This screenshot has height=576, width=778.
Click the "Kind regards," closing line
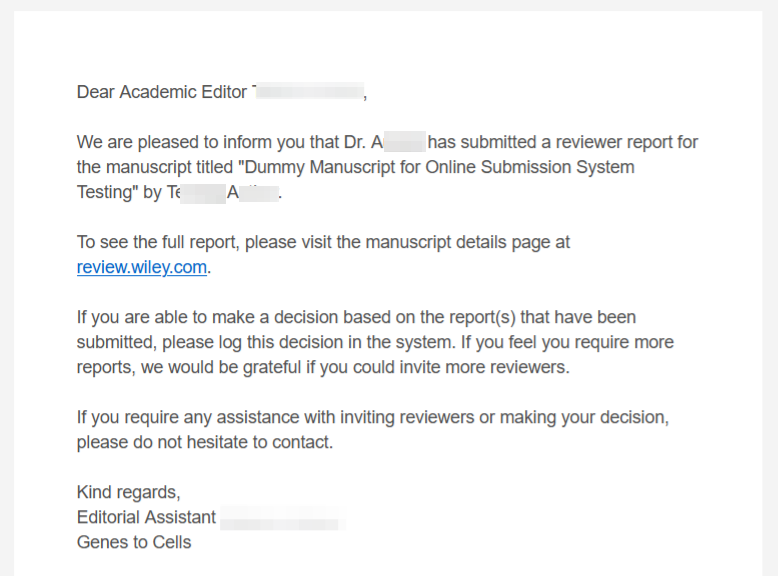coord(129,492)
